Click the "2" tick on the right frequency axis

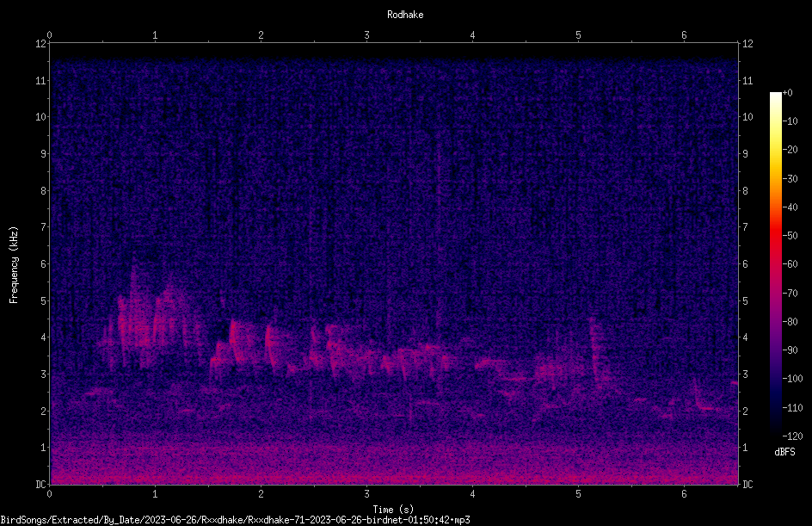pyautogui.click(x=745, y=411)
